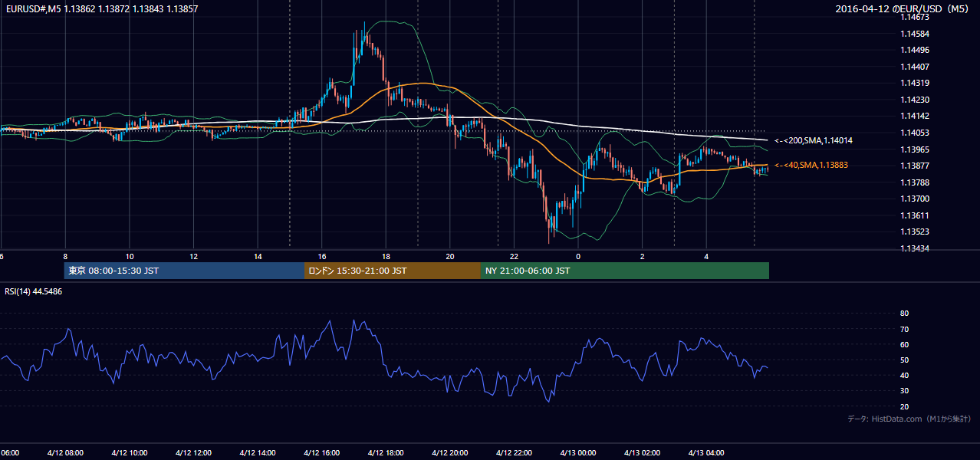Click the 4/12 16:00 time axis label

pos(322,453)
